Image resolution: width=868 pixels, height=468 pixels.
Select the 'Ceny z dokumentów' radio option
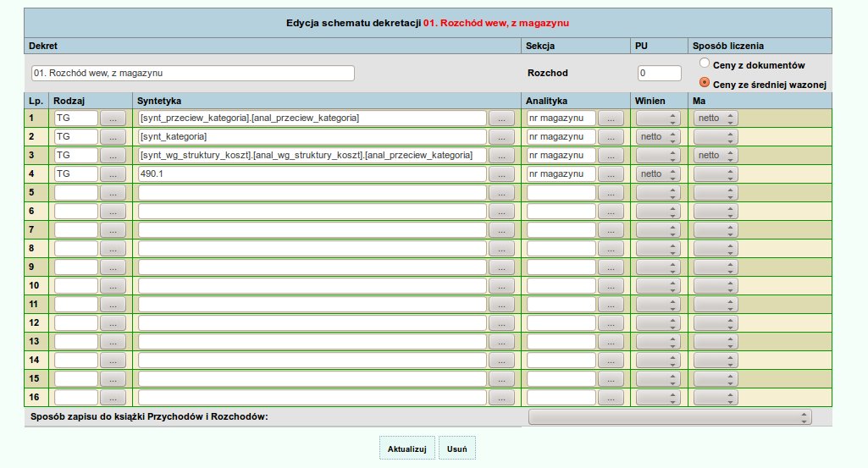705,63
